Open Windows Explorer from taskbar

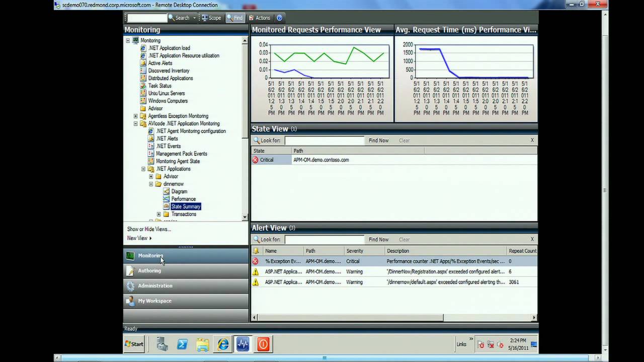tap(203, 344)
